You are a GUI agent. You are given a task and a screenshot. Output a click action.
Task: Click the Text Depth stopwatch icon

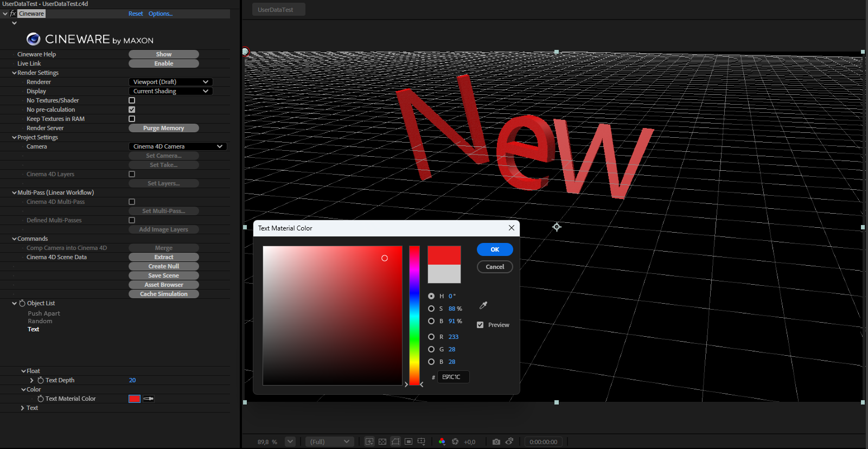coord(41,380)
